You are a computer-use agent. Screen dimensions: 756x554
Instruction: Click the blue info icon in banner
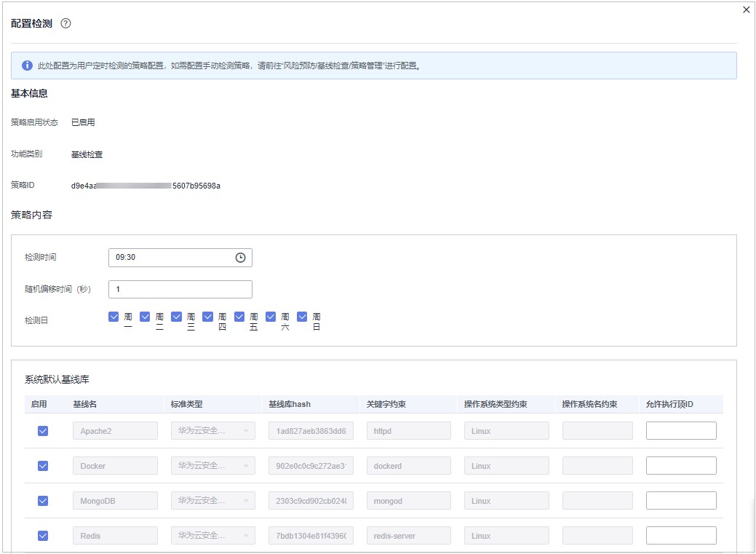[27, 66]
